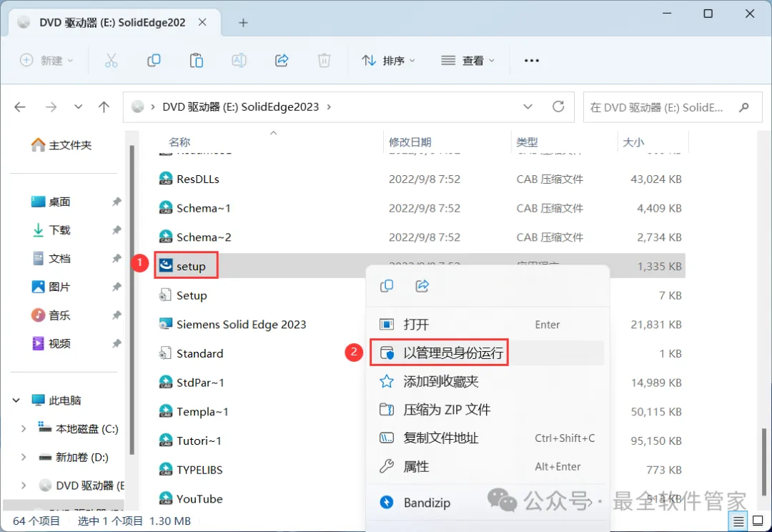Expand address bar history dropdown

pos(528,107)
